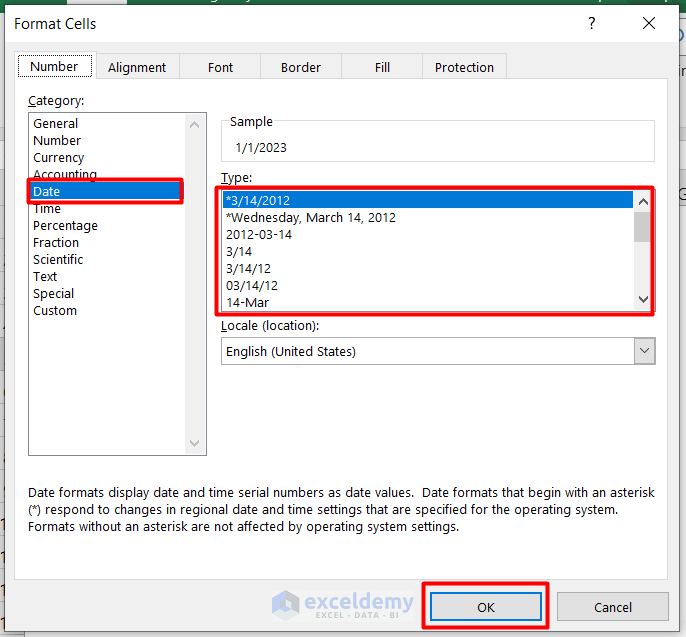Select the 3/14/12 date type
Image resolution: width=686 pixels, height=637 pixels.
coord(428,269)
